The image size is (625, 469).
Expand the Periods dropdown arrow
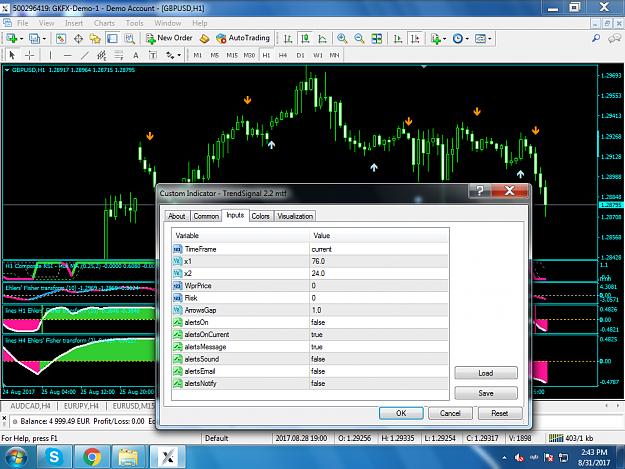(x=467, y=39)
